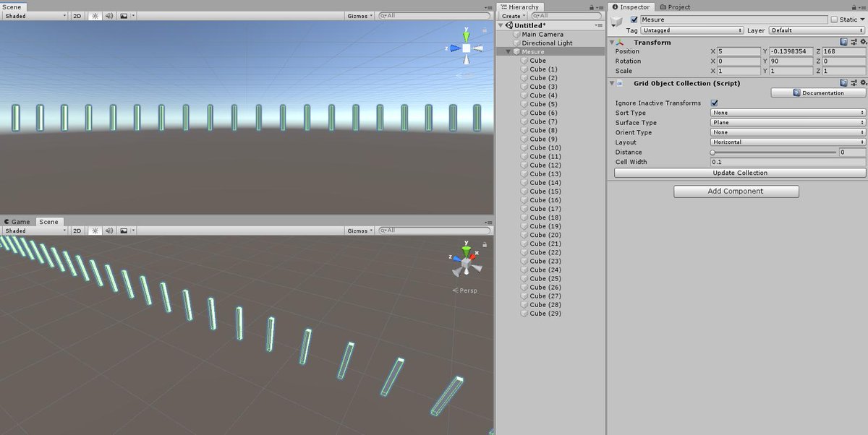Toggle the Ignore Inactive Transforms checkbox
This screenshot has width=868, height=435.
click(715, 103)
